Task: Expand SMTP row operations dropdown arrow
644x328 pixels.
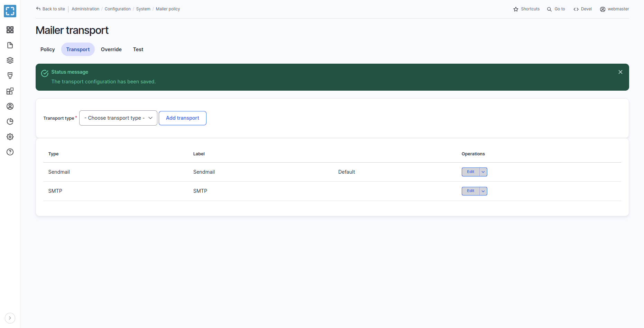Action: click(x=483, y=191)
